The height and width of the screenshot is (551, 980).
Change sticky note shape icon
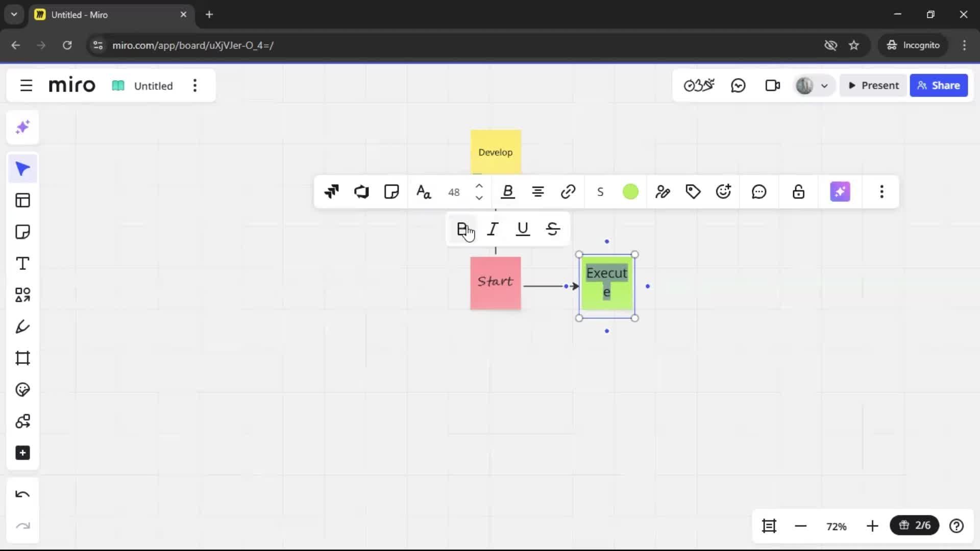391,192
